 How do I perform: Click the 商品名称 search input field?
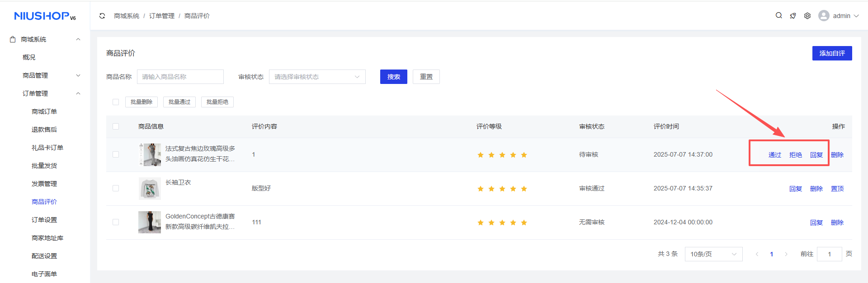click(180, 77)
